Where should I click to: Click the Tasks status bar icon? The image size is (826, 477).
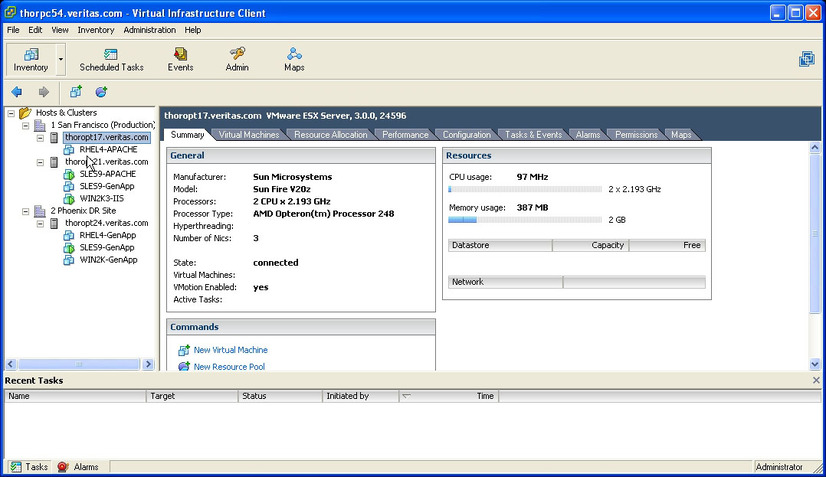click(16, 466)
